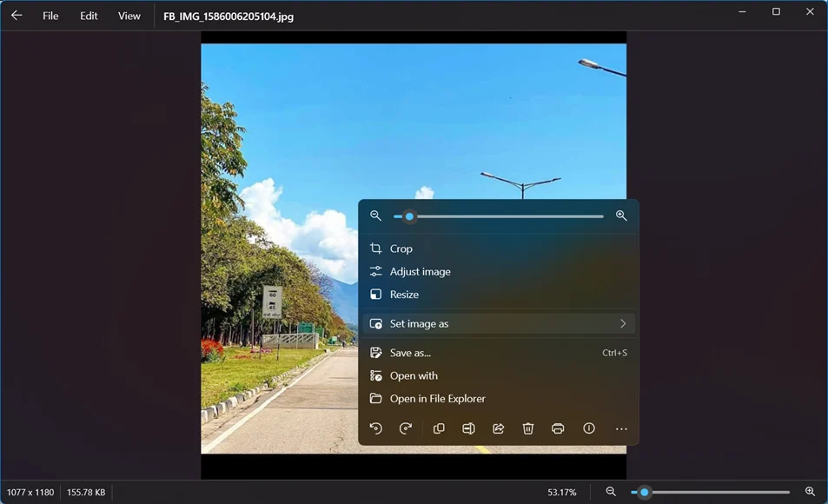The width and height of the screenshot is (828, 504).
Task: Click the 155.78 KB file size
Action: tap(86, 493)
